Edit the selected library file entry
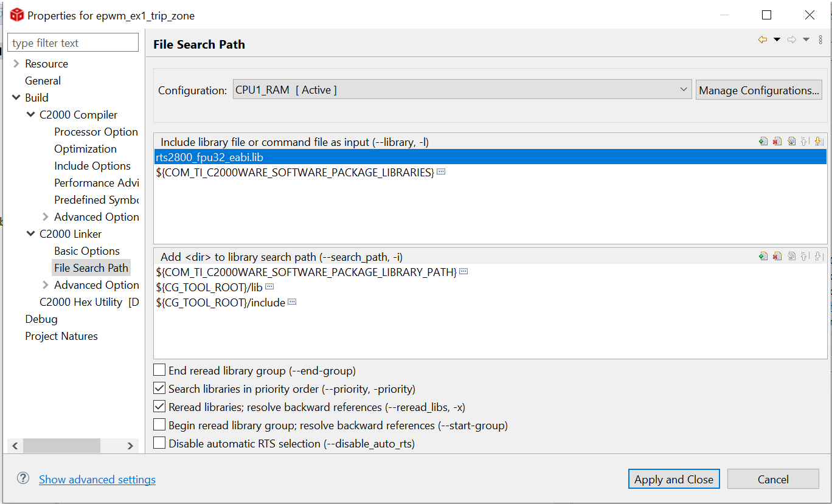832x504 pixels. [x=791, y=142]
